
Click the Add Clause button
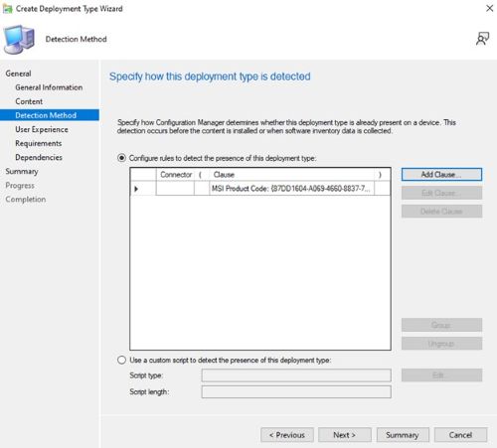(441, 175)
